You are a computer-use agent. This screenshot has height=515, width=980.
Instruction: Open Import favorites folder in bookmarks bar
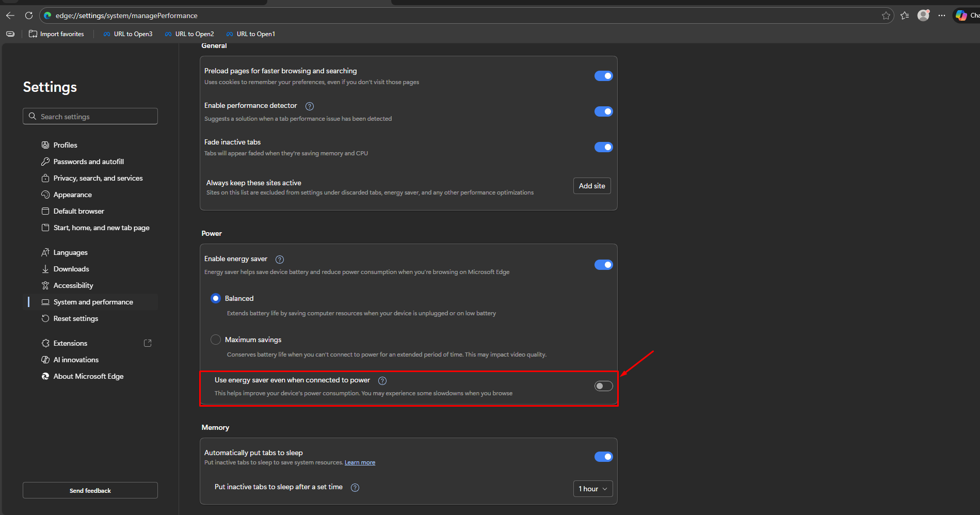(x=56, y=34)
